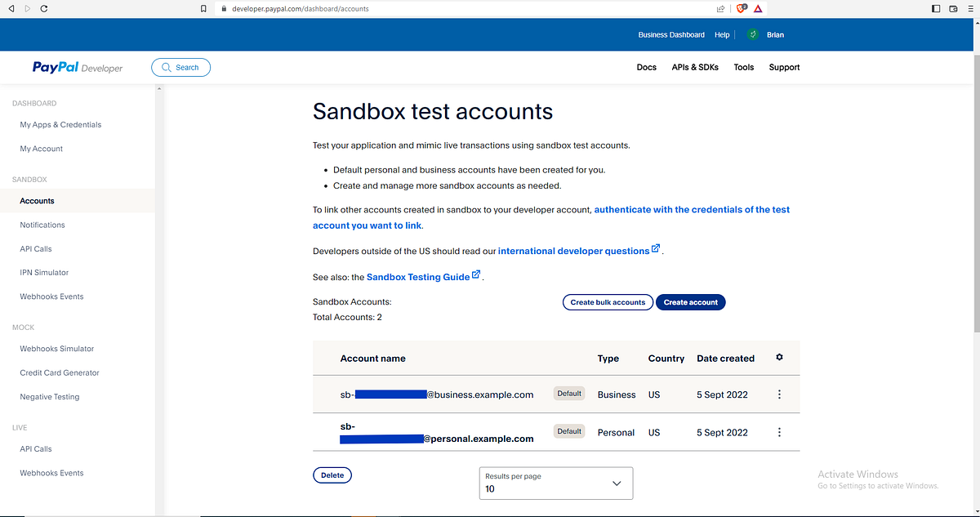Reload the page using the refresh icon
Image resolution: width=980 pixels, height=517 pixels.
click(x=43, y=8)
